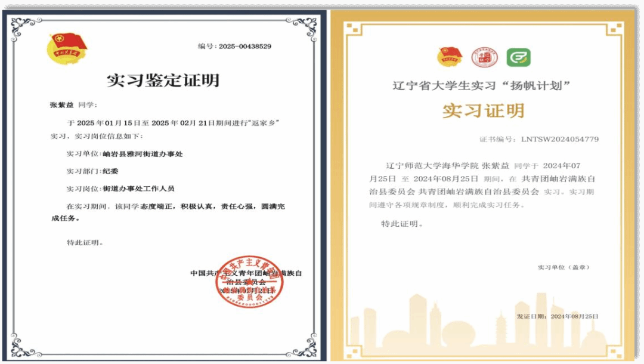Click the red round seal stamp
This screenshot has width=644, height=364.
(x=249, y=281)
